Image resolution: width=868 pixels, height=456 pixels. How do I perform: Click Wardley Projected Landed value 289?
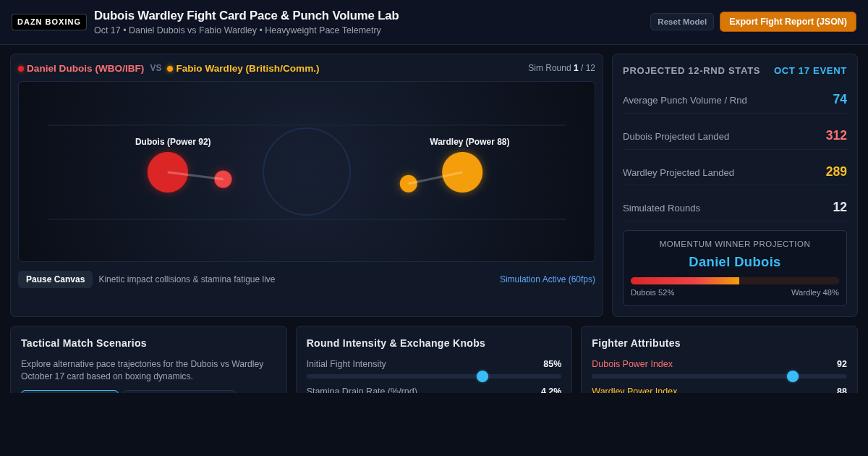click(836, 172)
